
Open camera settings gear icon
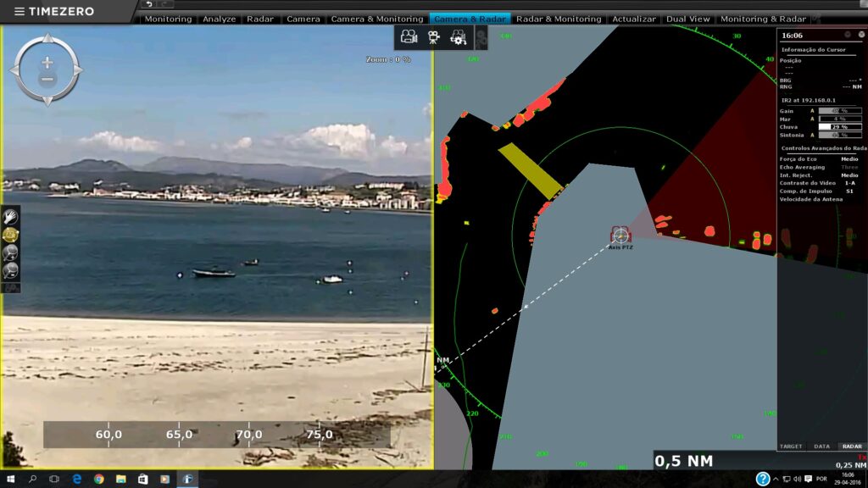pos(459,37)
